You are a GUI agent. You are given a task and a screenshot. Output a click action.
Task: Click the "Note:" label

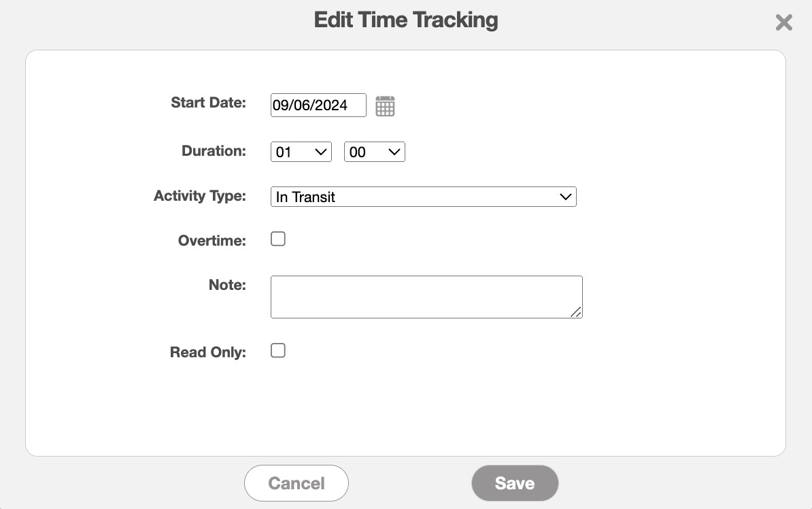click(227, 285)
